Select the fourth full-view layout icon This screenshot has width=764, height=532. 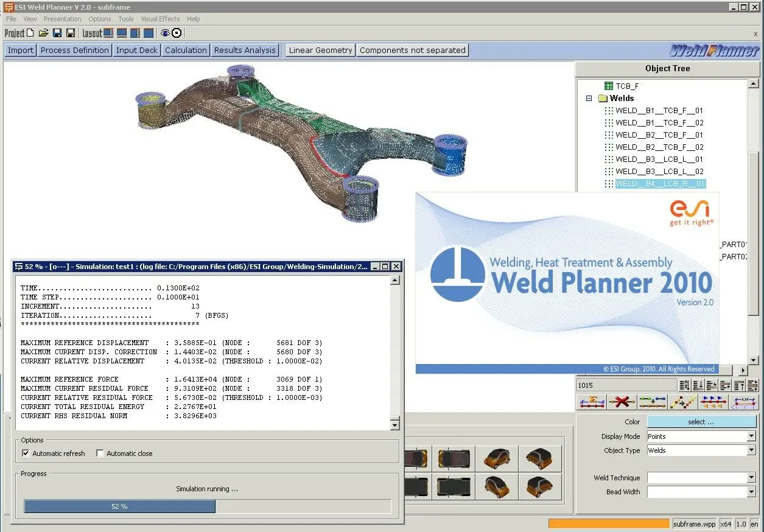point(149,33)
